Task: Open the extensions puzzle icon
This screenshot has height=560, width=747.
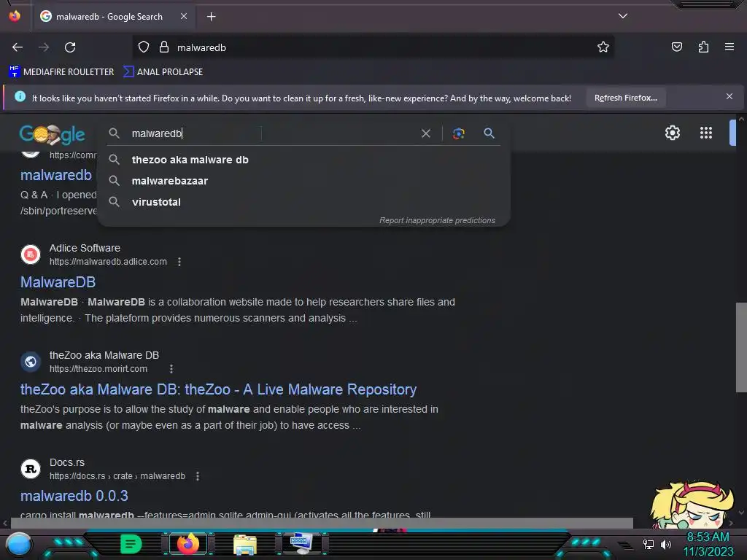Action: 703,47
